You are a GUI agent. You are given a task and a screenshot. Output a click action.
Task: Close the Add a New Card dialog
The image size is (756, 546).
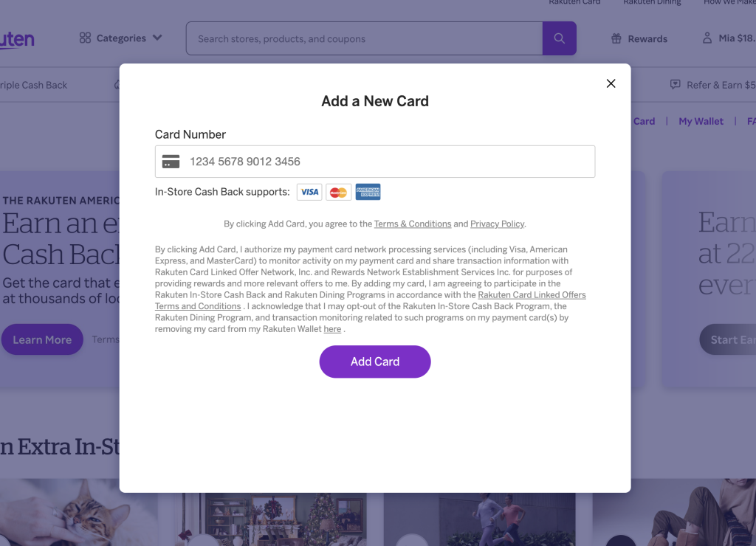(611, 83)
